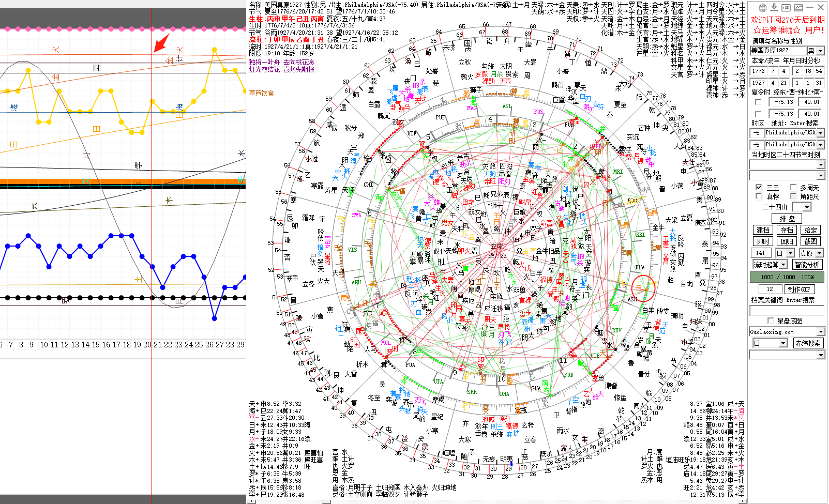
Task: Open the panel layout icon next to download
Action: click(x=786, y=7)
